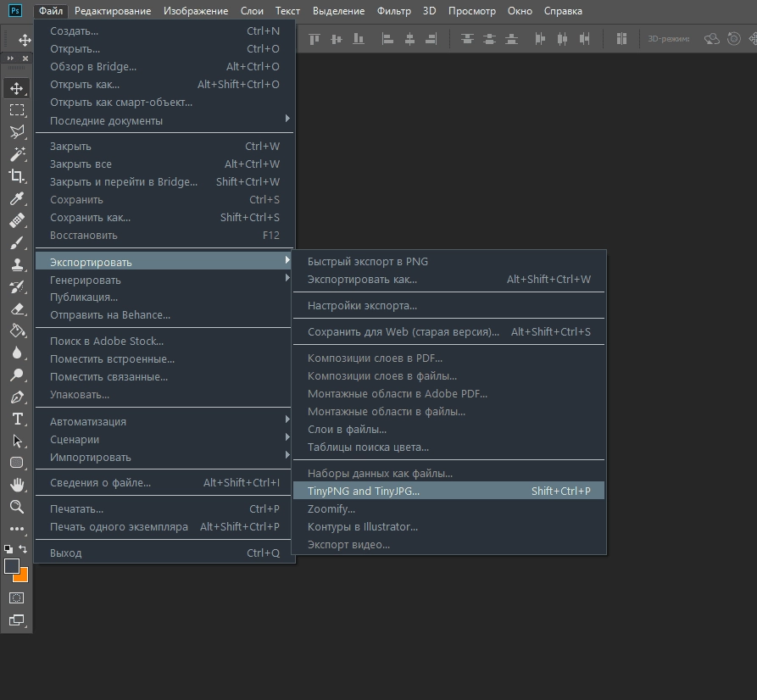Toggle Quick Mask mode

click(x=17, y=597)
